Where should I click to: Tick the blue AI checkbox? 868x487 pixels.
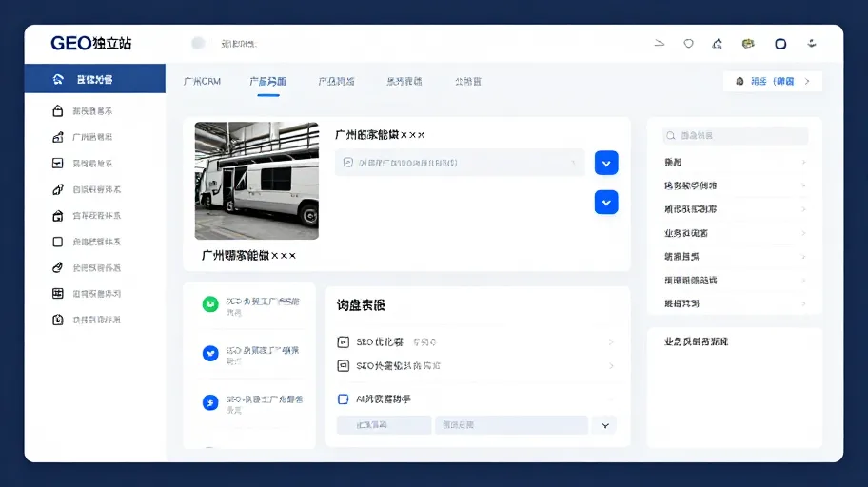344,399
